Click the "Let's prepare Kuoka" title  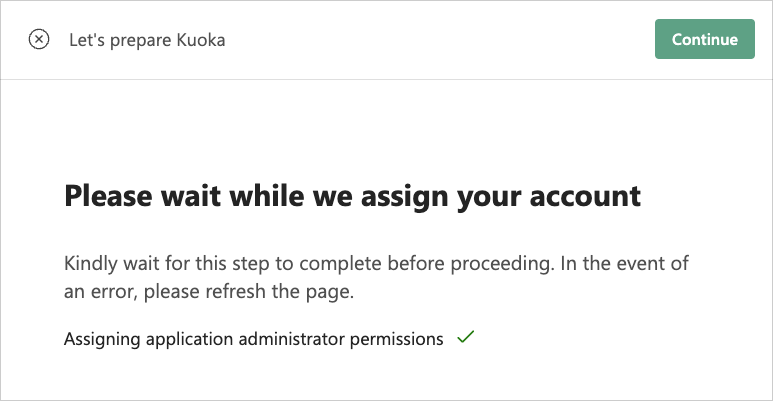(x=146, y=40)
